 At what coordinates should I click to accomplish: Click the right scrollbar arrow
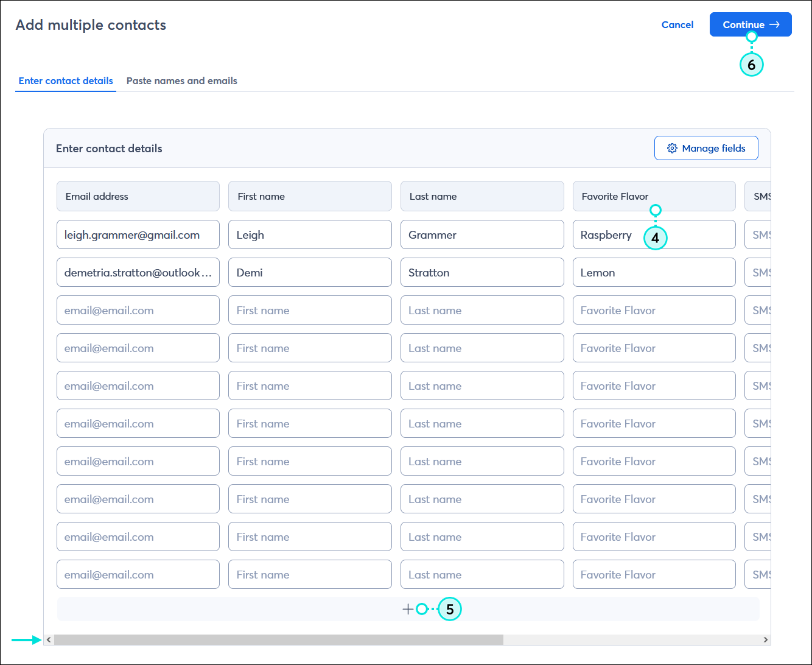pyautogui.click(x=765, y=639)
